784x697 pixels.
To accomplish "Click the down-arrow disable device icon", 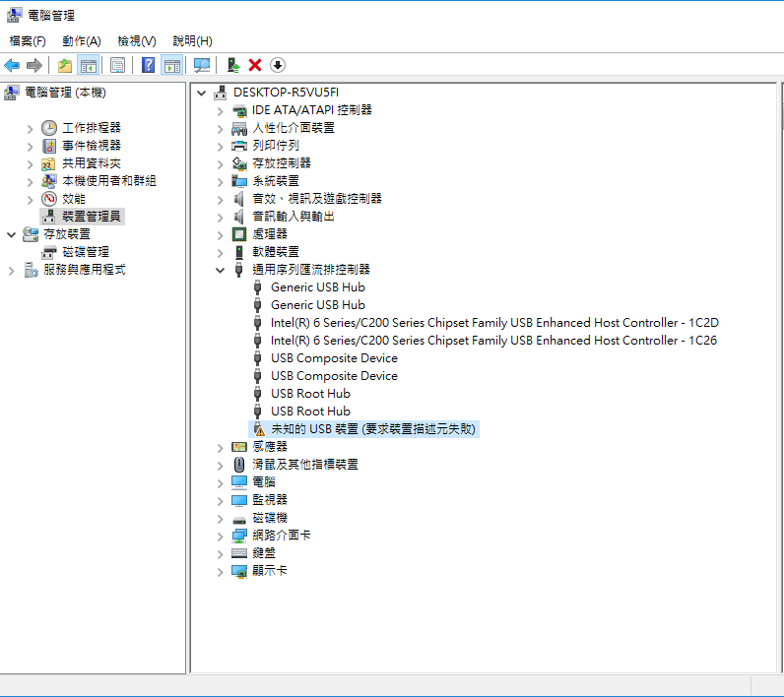I will (278, 65).
